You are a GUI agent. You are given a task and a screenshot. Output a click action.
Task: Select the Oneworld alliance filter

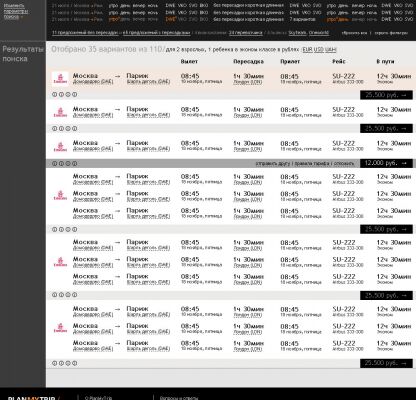[319, 33]
